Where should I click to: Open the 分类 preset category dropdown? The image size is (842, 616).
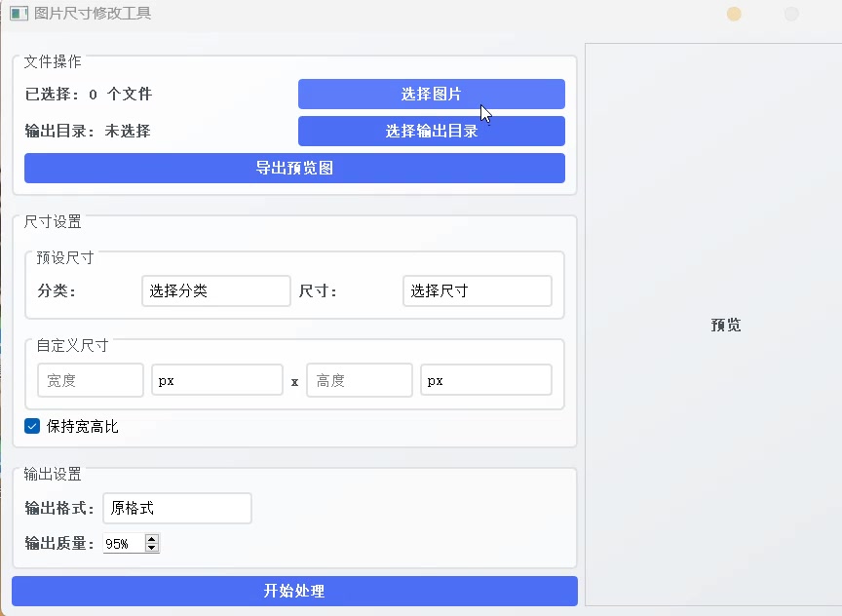215,290
